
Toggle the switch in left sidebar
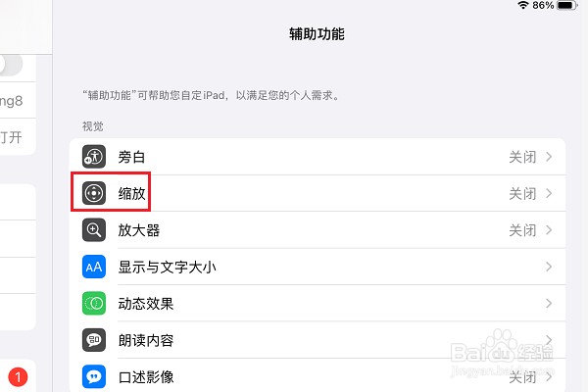point(11,65)
